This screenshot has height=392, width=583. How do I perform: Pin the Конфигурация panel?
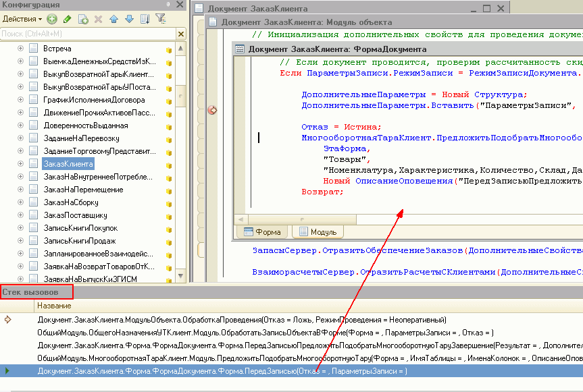168,5
